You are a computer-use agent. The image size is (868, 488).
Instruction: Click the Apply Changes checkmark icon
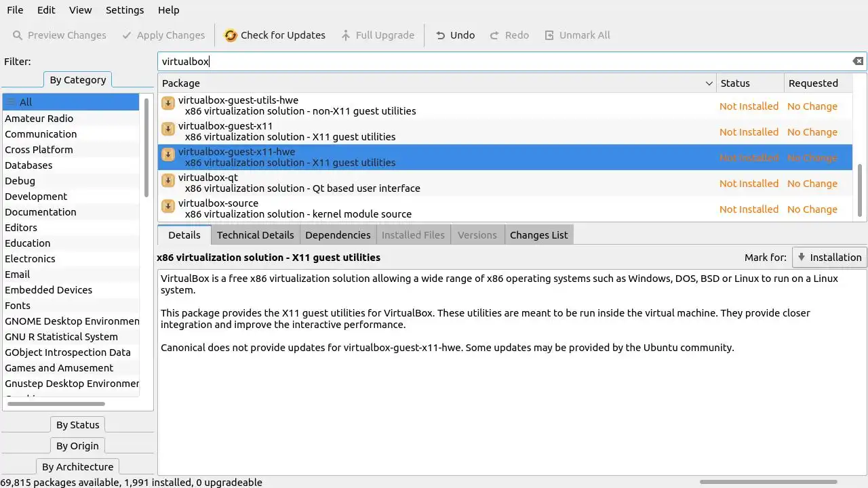127,35
